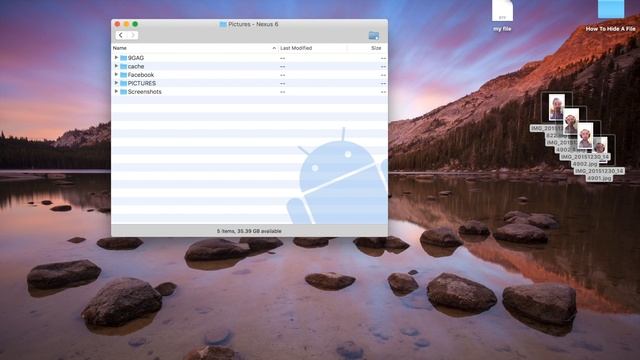Viewport: 640px width, 360px height.
Task: Click the 9GAG folder name
Action: [136, 58]
